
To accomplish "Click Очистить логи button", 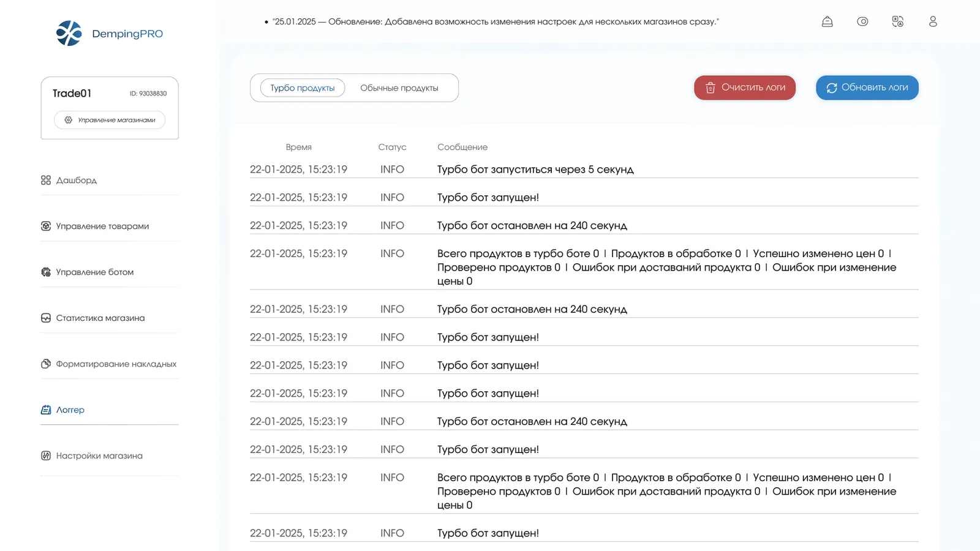I will coord(745,88).
